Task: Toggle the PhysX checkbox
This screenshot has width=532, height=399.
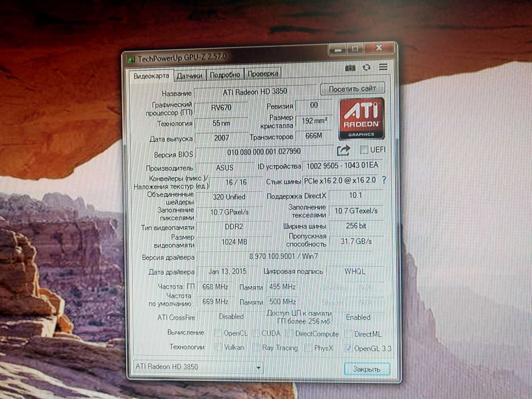Action: point(308,348)
